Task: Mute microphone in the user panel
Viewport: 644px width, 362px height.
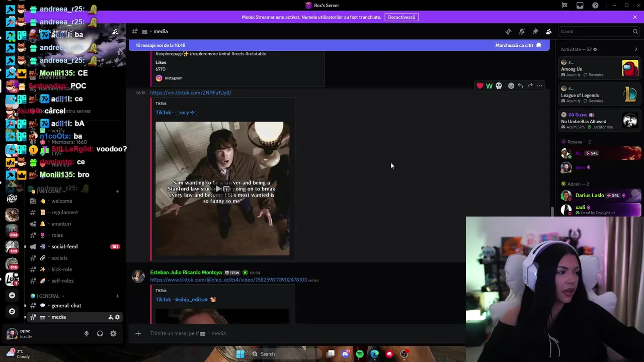Action: coord(87,333)
